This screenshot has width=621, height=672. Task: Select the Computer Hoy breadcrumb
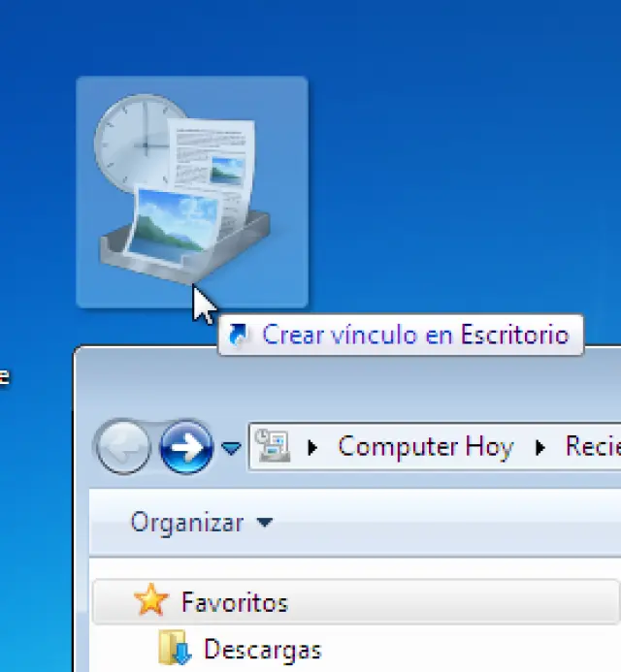(x=425, y=447)
